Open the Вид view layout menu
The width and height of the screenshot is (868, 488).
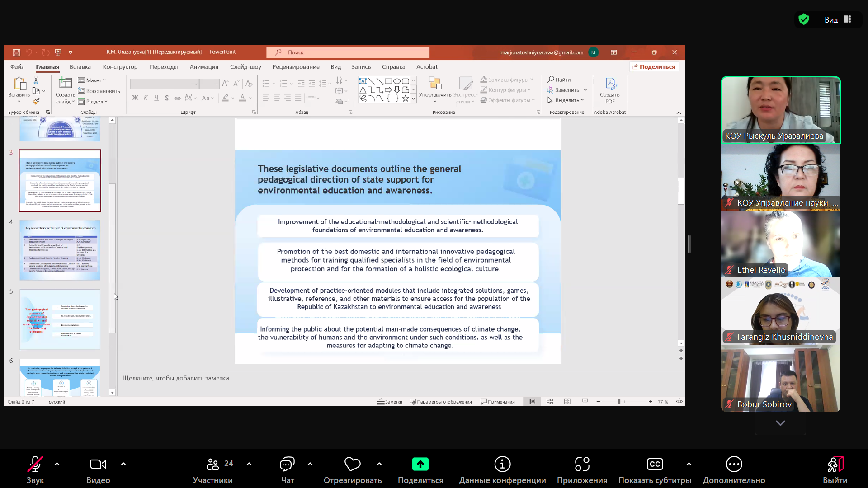(x=838, y=19)
